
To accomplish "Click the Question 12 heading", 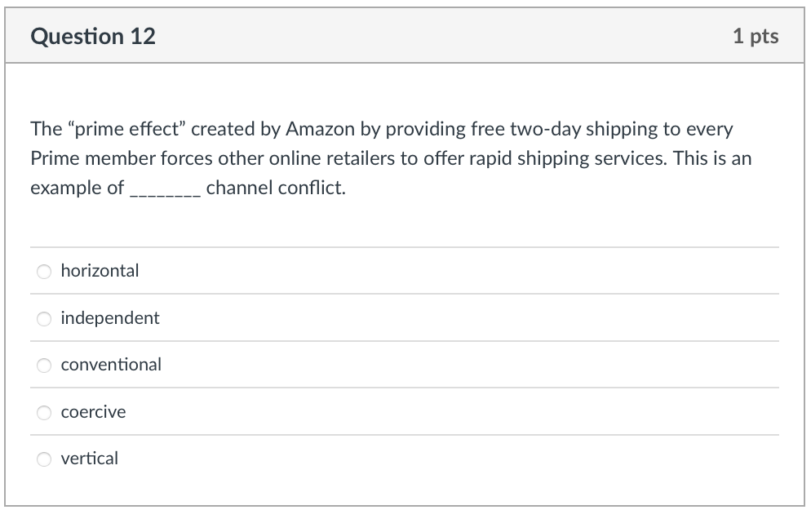I will [x=93, y=36].
